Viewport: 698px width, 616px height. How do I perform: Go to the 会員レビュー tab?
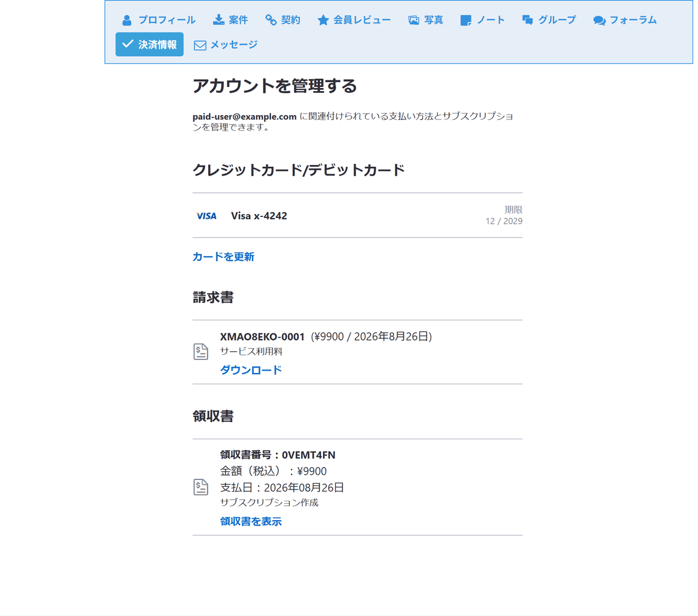click(x=354, y=20)
